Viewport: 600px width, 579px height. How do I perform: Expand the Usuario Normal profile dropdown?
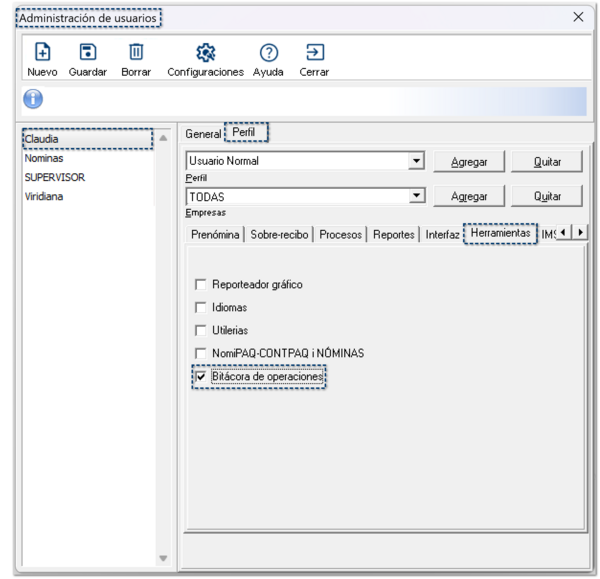(x=416, y=162)
